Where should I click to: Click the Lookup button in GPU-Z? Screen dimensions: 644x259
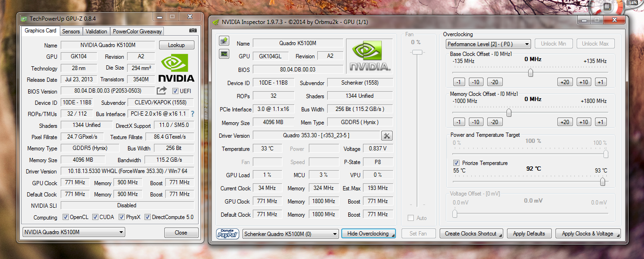[177, 45]
